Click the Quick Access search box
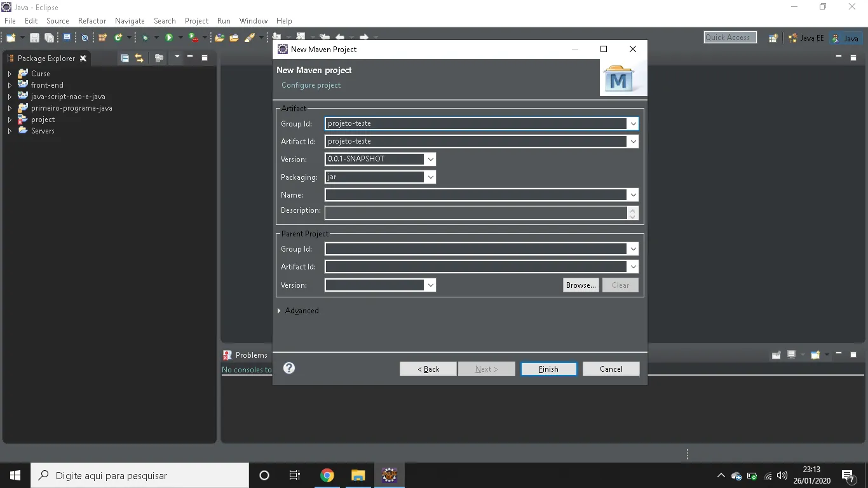Image resolution: width=868 pixels, height=488 pixels. click(730, 37)
